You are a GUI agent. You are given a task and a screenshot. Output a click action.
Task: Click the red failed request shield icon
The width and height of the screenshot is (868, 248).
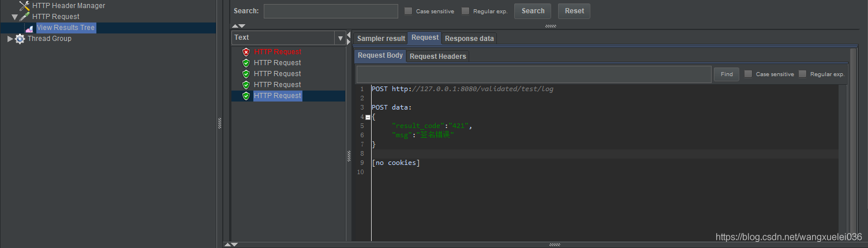[x=246, y=52]
